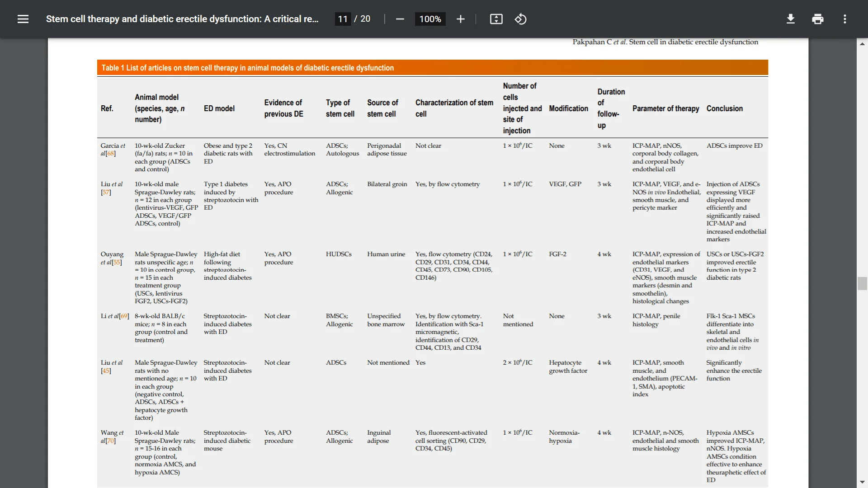This screenshot has width=868, height=488.
Task: Open reference link 69 for Li
Action: point(124,316)
